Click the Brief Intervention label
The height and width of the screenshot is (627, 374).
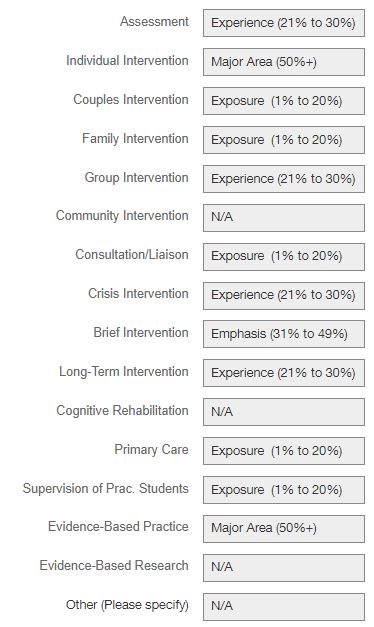[141, 332]
